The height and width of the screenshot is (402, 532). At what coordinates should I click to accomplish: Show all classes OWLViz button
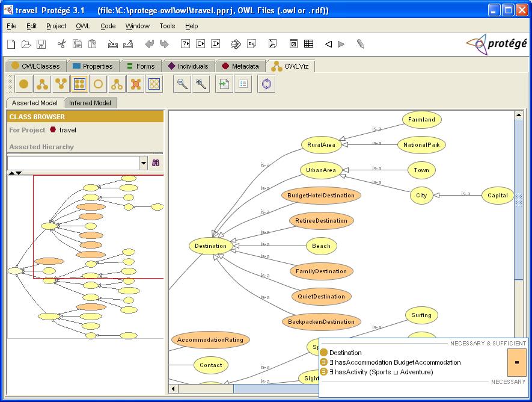(80, 84)
